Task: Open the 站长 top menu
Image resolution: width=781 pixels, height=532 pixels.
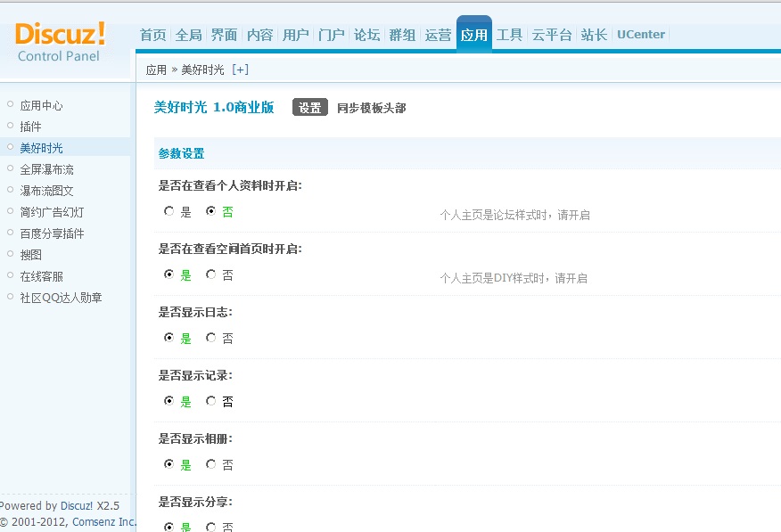Action: (594, 35)
